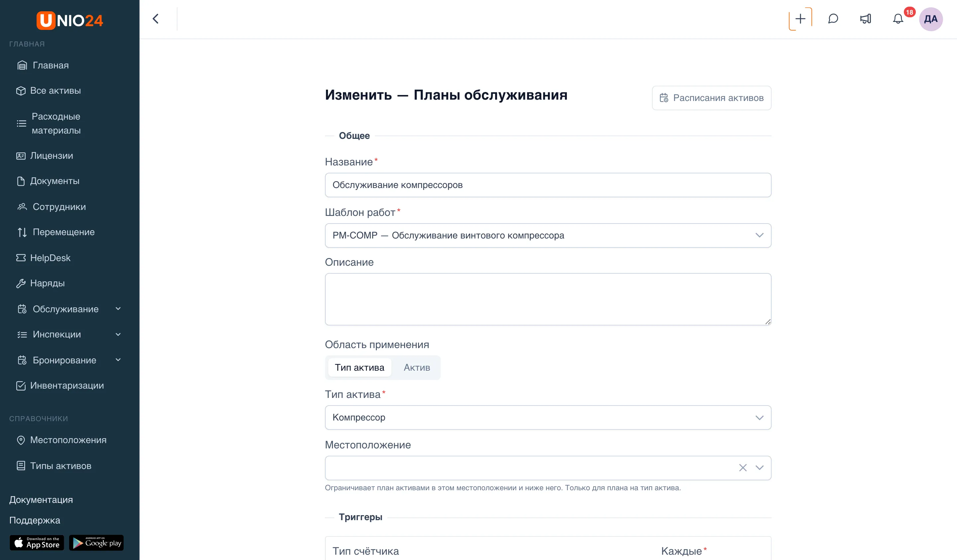Image resolution: width=957 pixels, height=560 pixels.
Task: Open the Поддержка link
Action: click(x=35, y=520)
